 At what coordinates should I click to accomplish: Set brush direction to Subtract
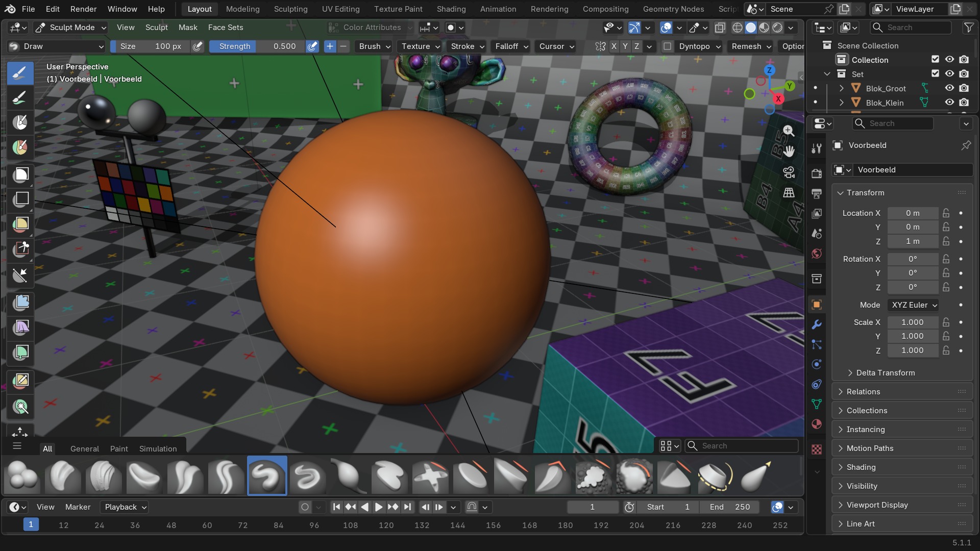[x=344, y=46]
